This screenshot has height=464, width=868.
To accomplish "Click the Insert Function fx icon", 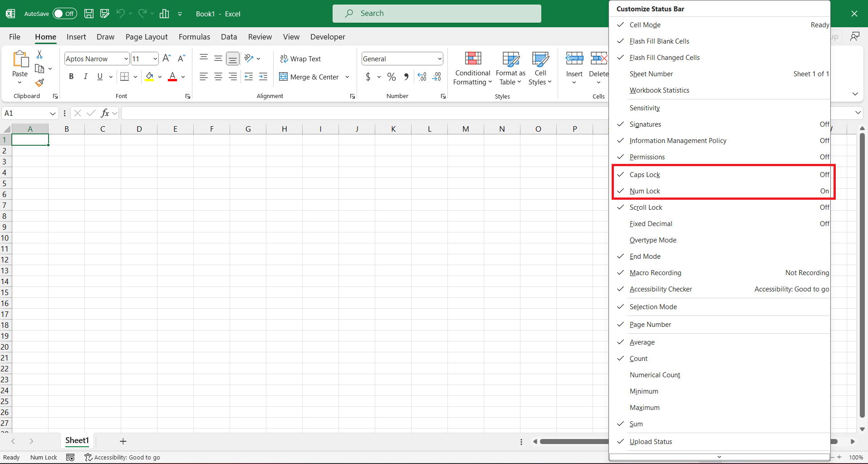I will click(x=105, y=113).
